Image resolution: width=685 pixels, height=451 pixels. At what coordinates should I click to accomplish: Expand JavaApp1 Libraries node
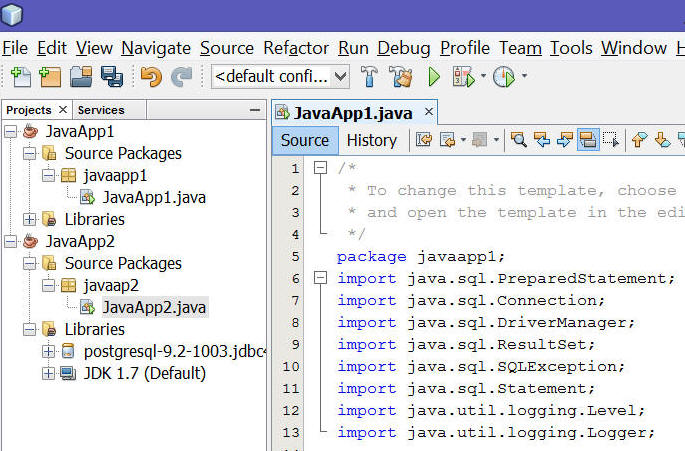29,219
